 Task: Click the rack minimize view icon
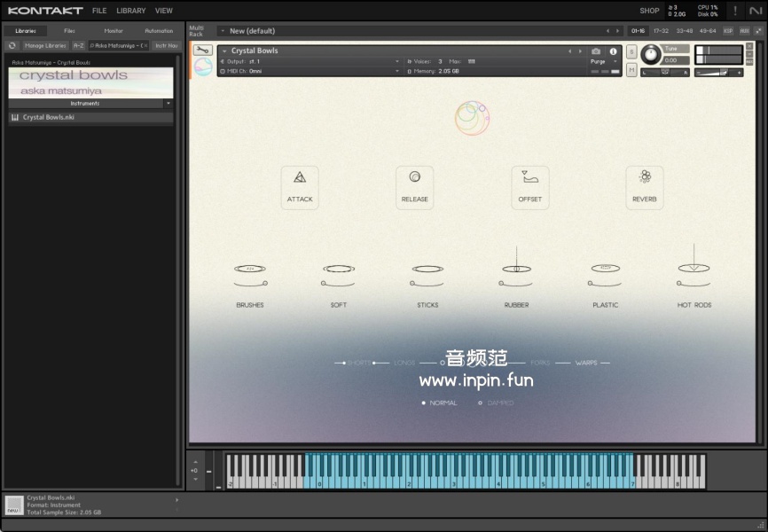pos(758,31)
